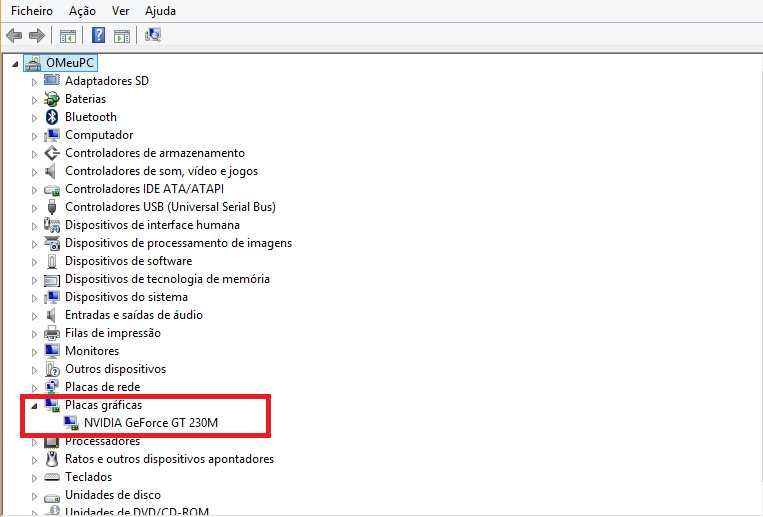Select Processadores entry
The height and width of the screenshot is (517, 763).
[x=103, y=441]
